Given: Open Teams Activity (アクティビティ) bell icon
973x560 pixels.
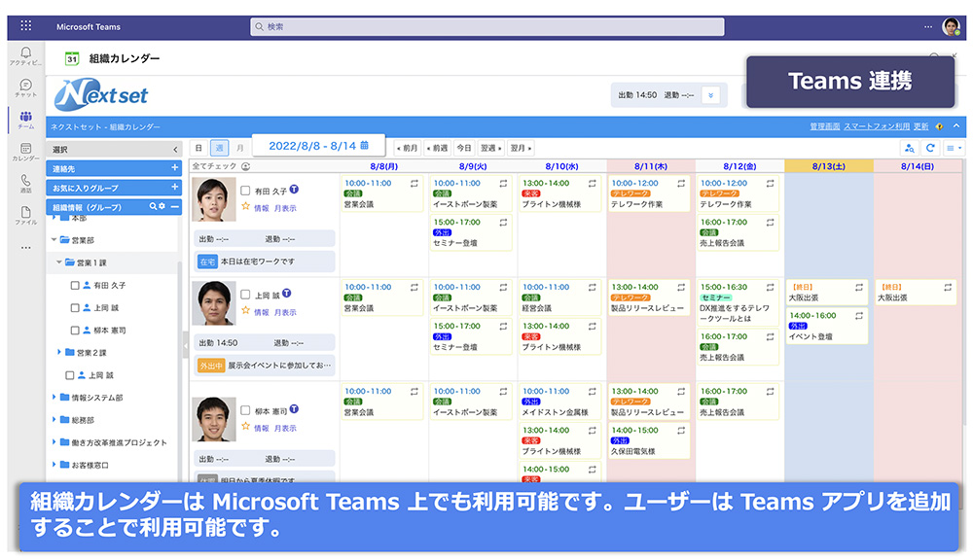Looking at the screenshot, I should click(x=25, y=52).
